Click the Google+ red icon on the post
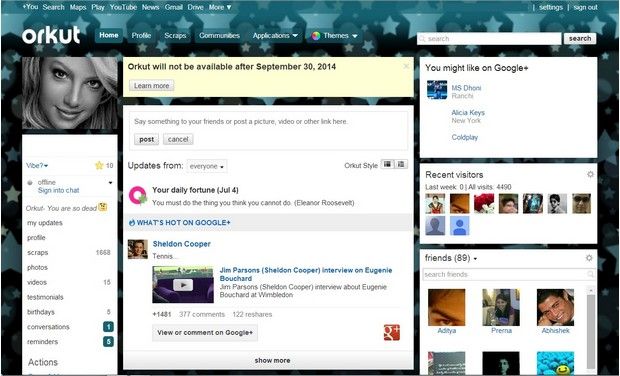The height and width of the screenshot is (376, 620). 391,333
